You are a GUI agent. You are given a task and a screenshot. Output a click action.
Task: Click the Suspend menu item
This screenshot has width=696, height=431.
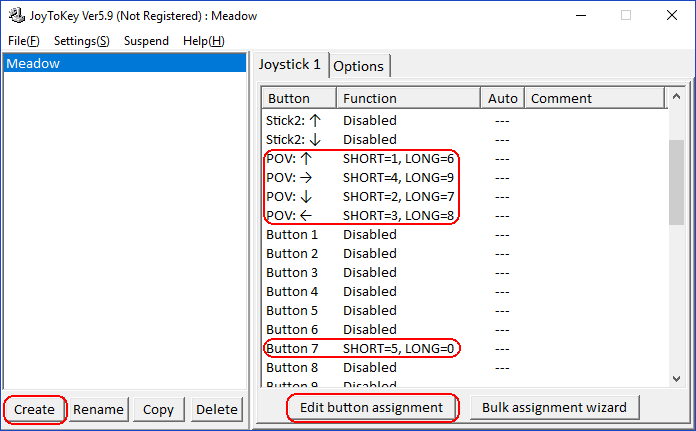(x=146, y=41)
